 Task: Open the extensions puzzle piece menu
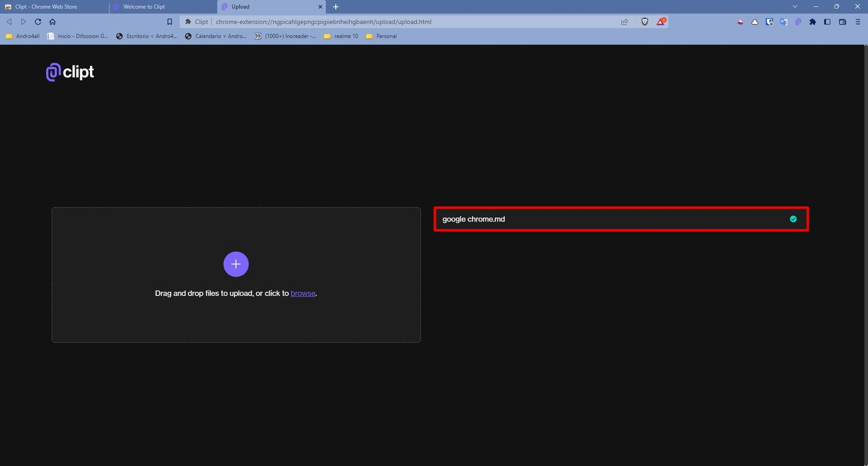[813, 22]
